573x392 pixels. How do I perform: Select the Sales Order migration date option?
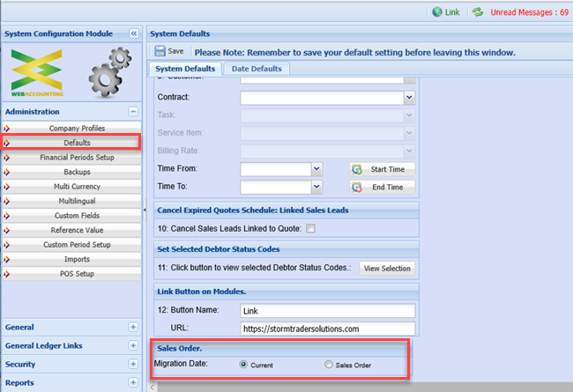click(329, 364)
